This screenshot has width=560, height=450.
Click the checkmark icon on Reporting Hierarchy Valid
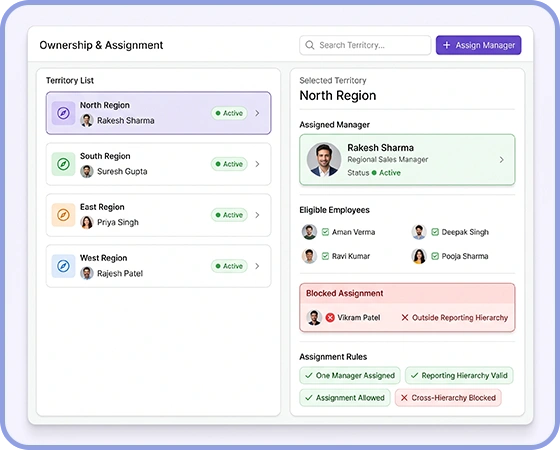point(414,375)
